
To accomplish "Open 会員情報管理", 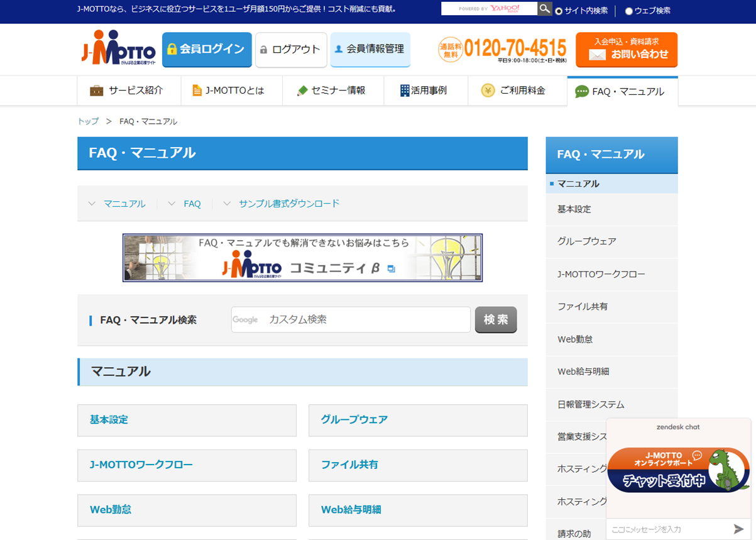I will 370,50.
